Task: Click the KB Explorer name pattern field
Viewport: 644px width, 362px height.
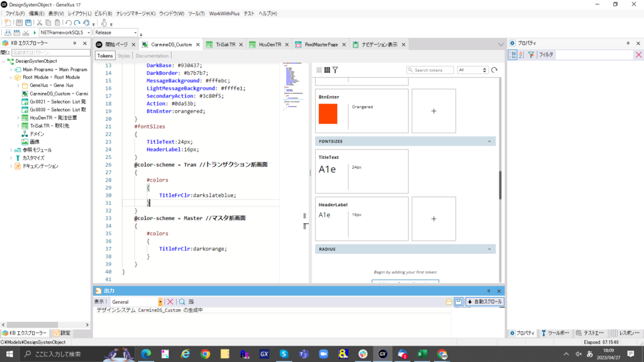Action: pyautogui.click(x=50, y=53)
